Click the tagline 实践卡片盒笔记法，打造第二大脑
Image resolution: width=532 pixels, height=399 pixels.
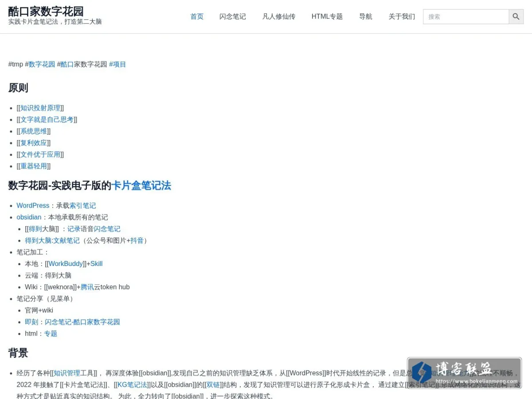(x=55, y=22)
